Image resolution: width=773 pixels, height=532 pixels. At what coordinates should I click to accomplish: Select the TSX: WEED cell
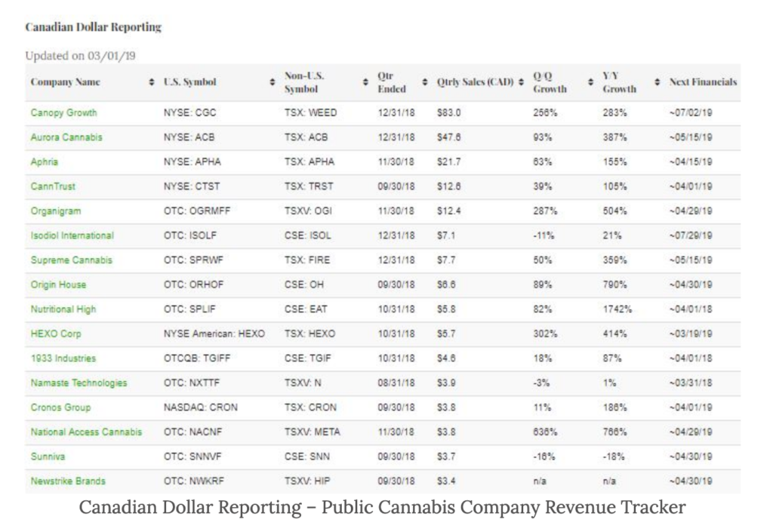(310, 112)
